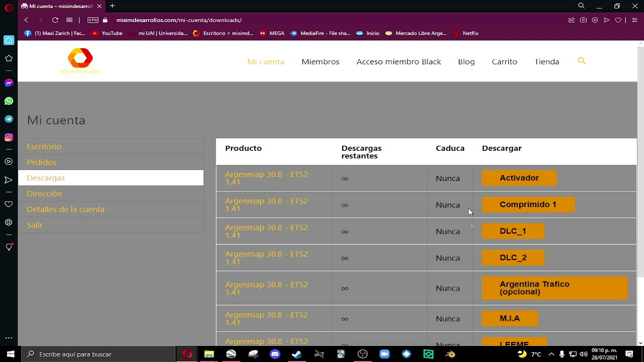Image resolution: width=644 pixels, height=362 pixels.
Task: Take a snapshot with camera icon
Action: pos(583,20)
